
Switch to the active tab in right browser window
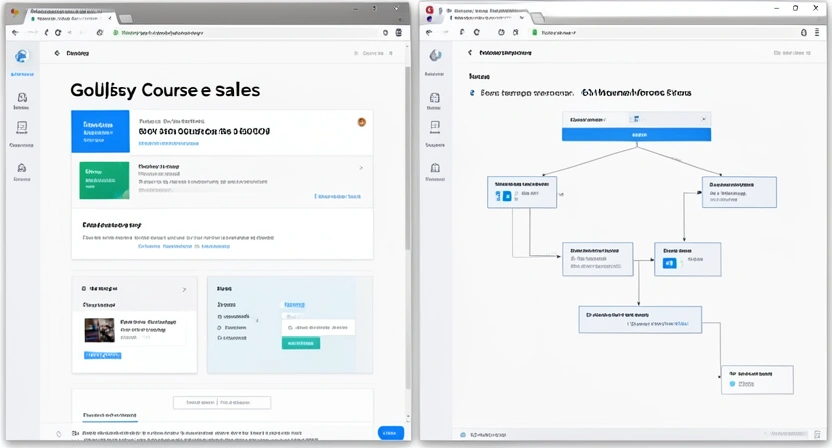(486, 16)
